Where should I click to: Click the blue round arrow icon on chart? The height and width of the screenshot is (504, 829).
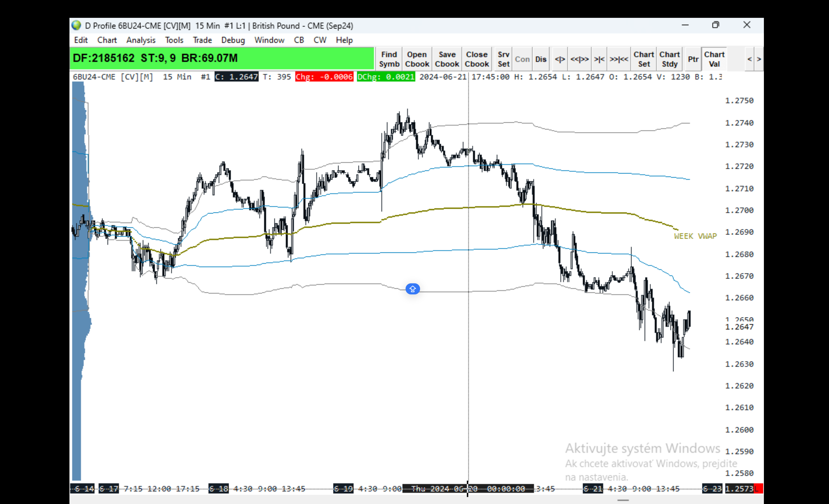(413, 289)
